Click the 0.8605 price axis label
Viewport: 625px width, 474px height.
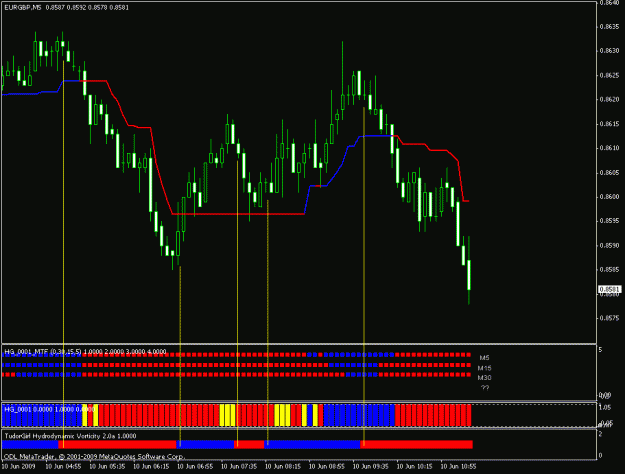click(610, 173)
